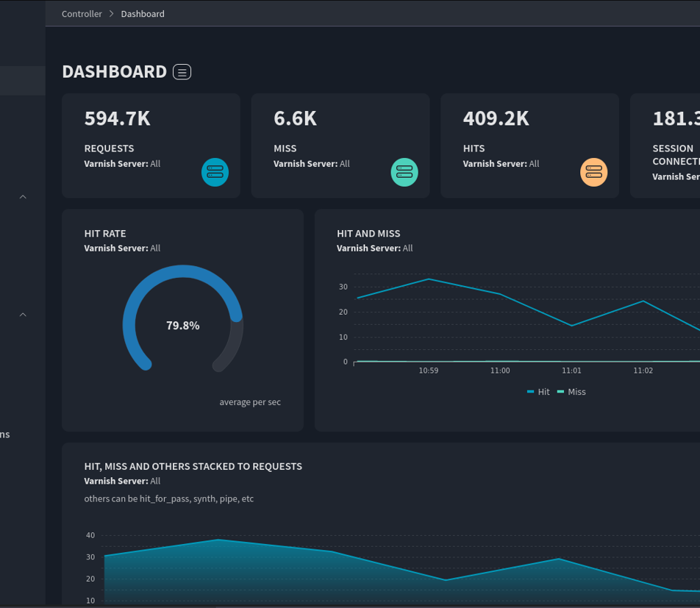Go to Controller in the breadcrumb
This screenshot has height=608, width=700.
(x=82, y=14)
